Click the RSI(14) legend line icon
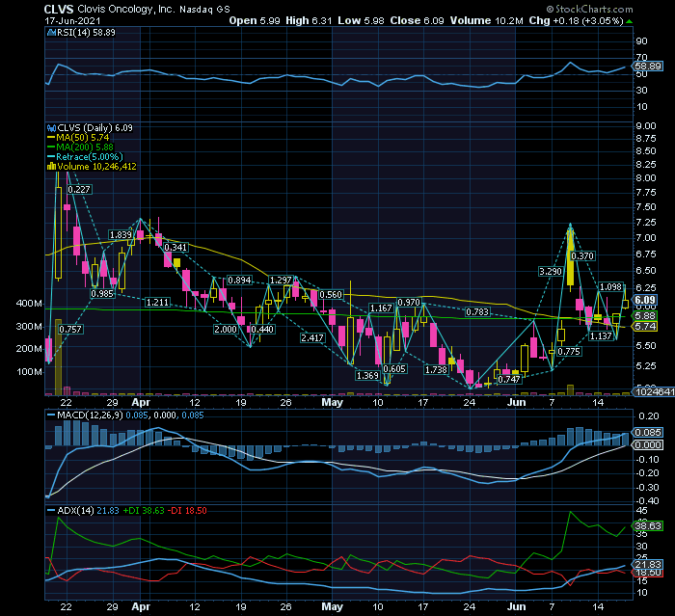675x616 pixels. (x=51, y=32)
